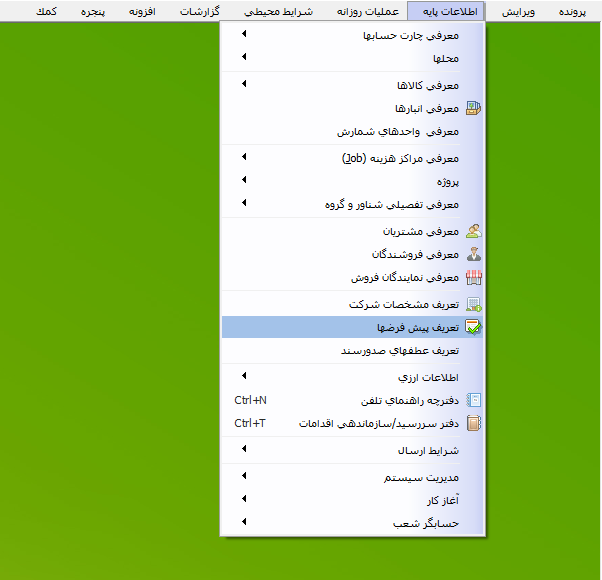Click the customer icon next to معرفي مشتريان
The height and width of the screenshot is (580, 602).
coord(473,231)
